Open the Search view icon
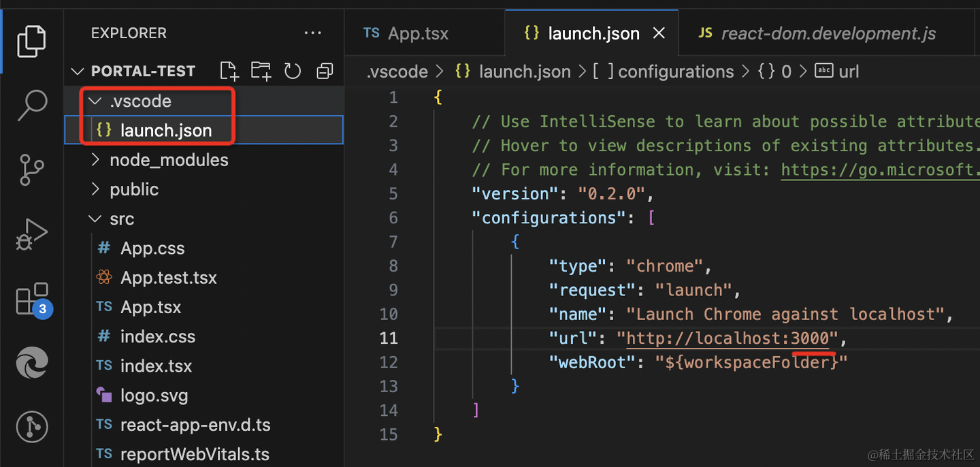980x467 pixels. pos(32,105)
